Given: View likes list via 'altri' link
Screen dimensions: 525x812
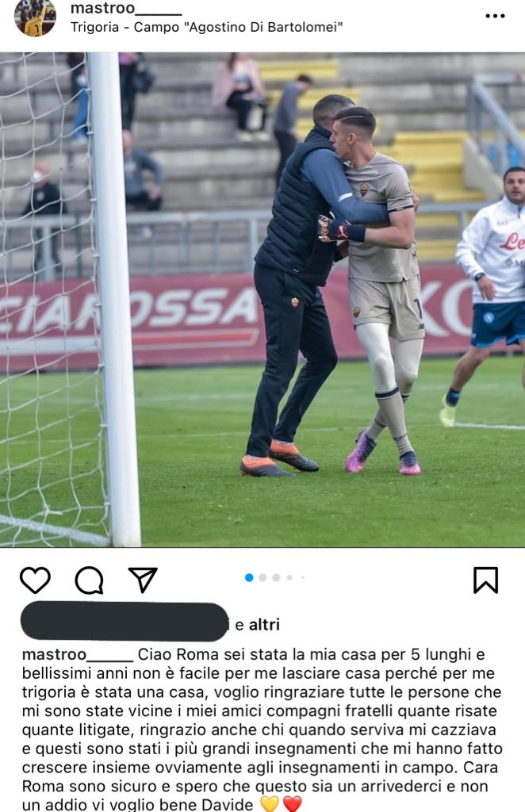Looking at the screenshot, I should pyautogui.click(x=264, y=625).
